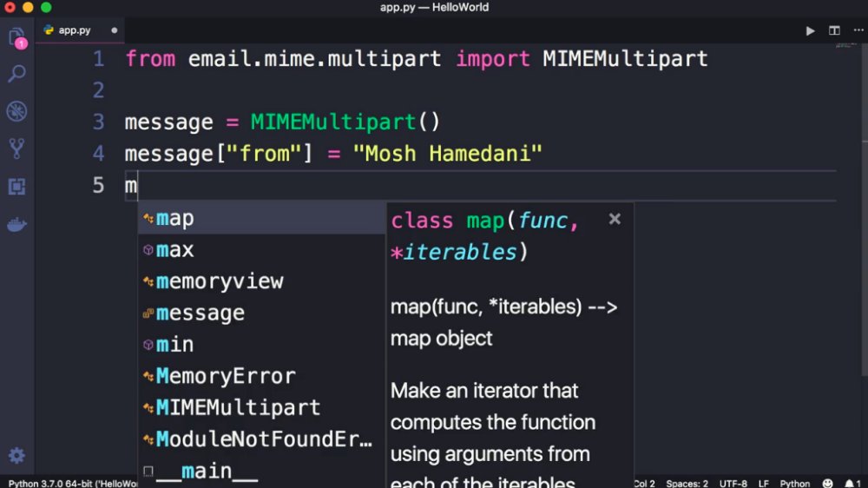This screenshot has height=488, width=868.
Task: Choose the MIMEMultipart suggestion
Action: click(261, 408)
